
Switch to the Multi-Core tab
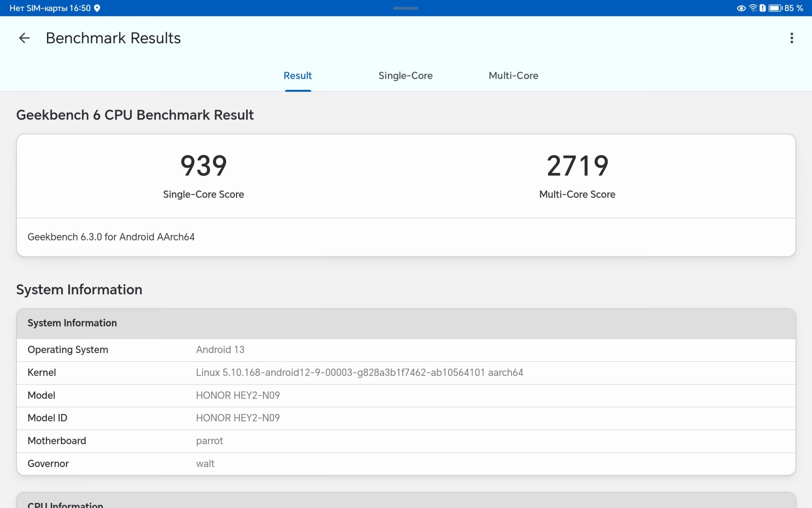point(513,76)
